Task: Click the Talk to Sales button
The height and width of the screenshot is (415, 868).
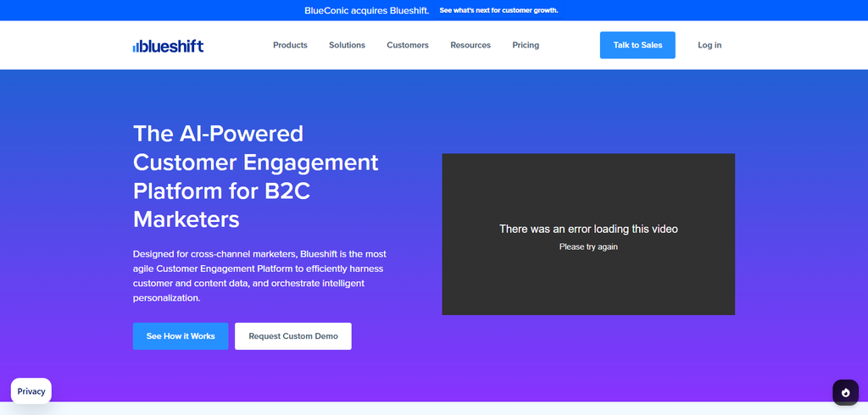Action: (637, 45)
